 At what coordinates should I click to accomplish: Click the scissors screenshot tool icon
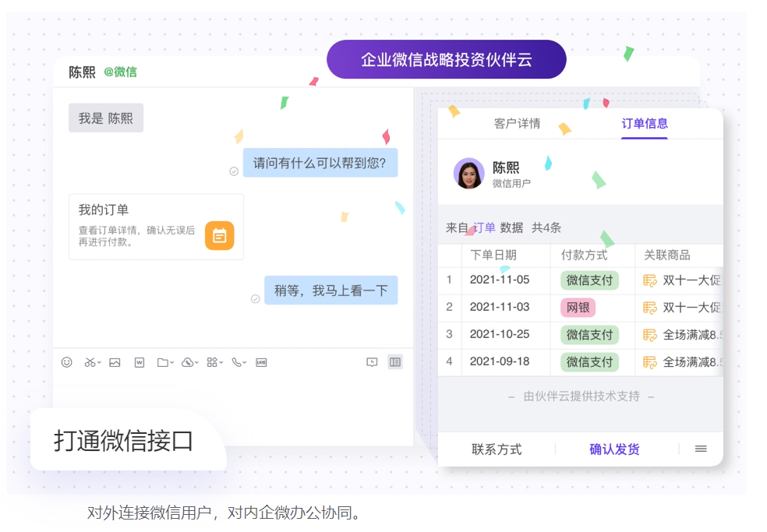[90, 362]
